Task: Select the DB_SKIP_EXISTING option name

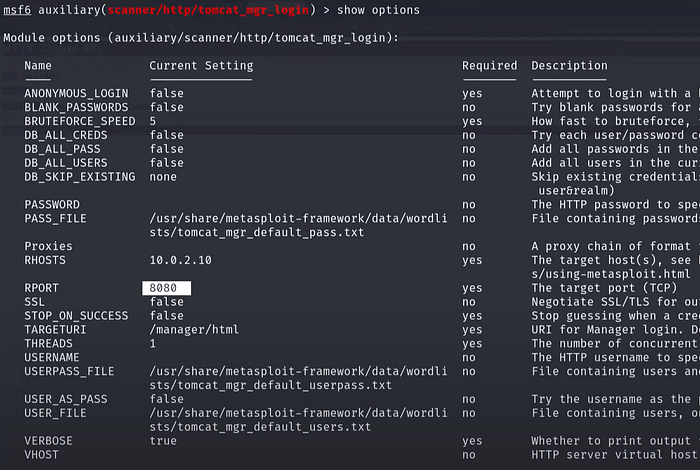Action: click(x=80, y=177)
